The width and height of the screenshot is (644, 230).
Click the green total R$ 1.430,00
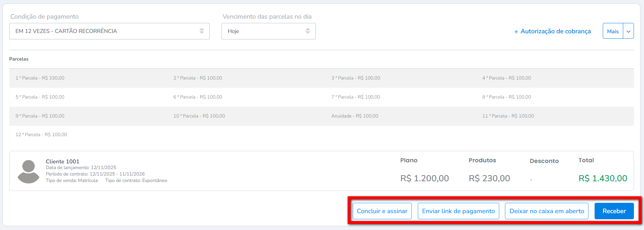603,178
